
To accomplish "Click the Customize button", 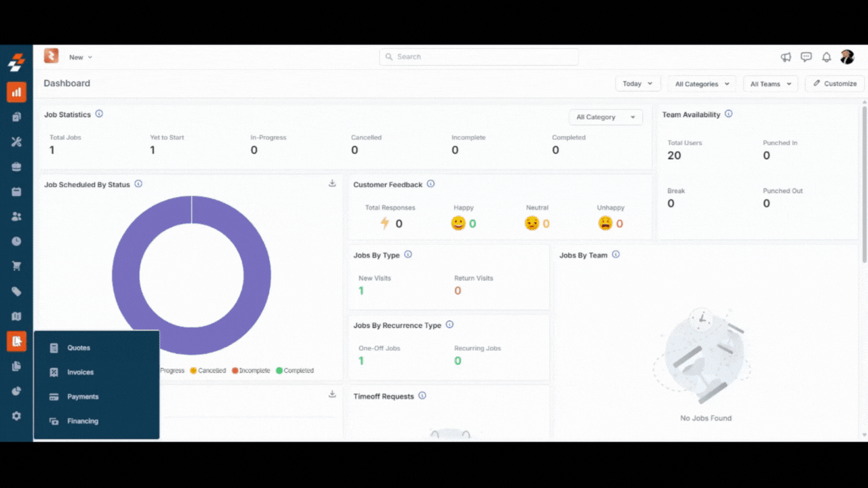I will tap(835, 84).
